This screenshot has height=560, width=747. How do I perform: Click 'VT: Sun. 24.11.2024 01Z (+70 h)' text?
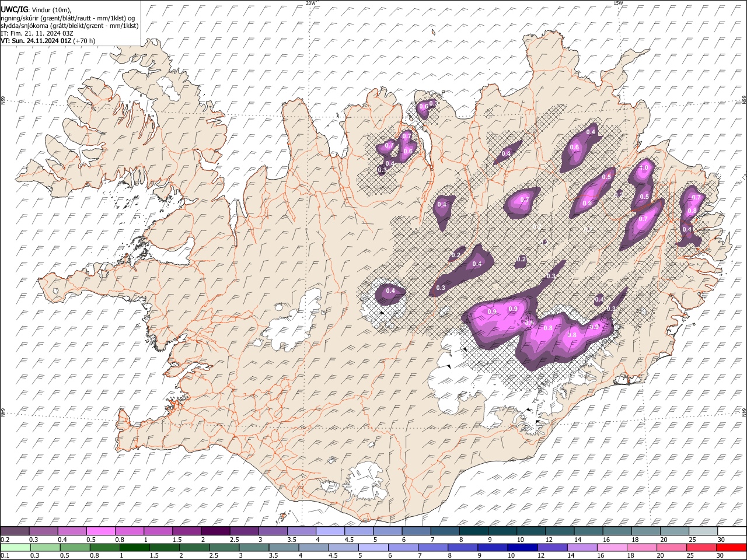pos(48,41)
